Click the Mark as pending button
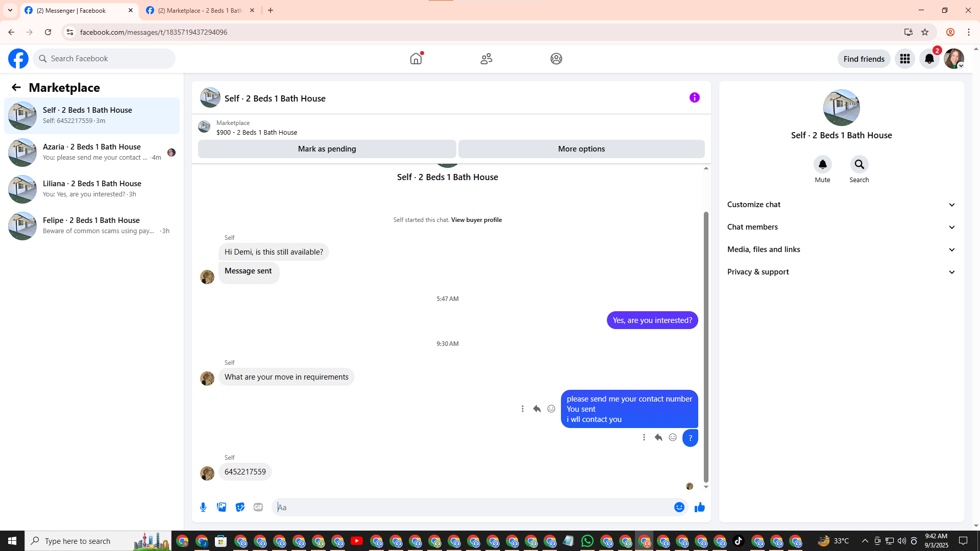The image size is (980, 551). pos(327,149)
